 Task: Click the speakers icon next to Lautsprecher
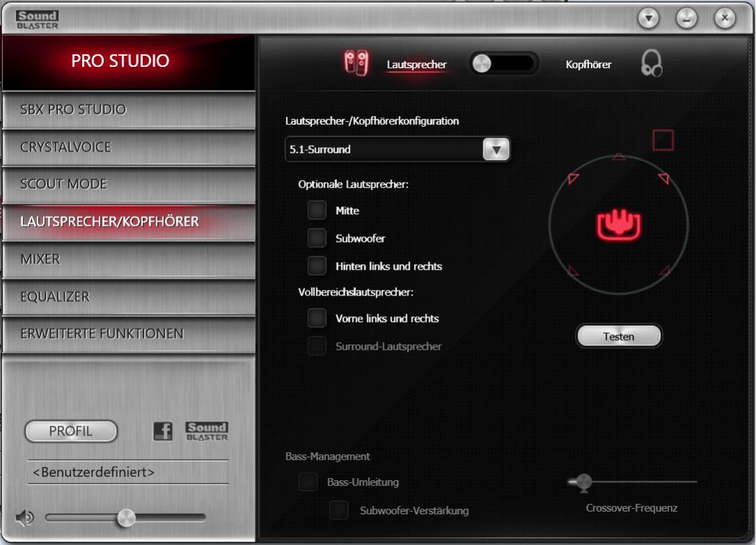point(357,63)
